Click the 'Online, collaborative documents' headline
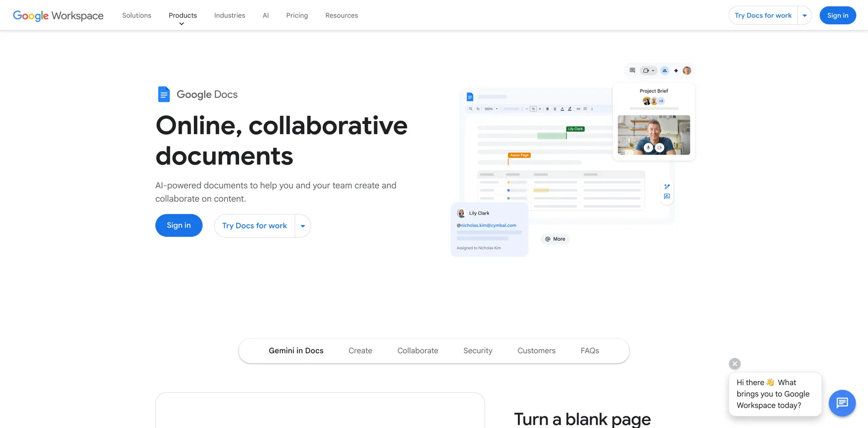The image size is (868, 428). pyautogui.click(x=282, y=140)
